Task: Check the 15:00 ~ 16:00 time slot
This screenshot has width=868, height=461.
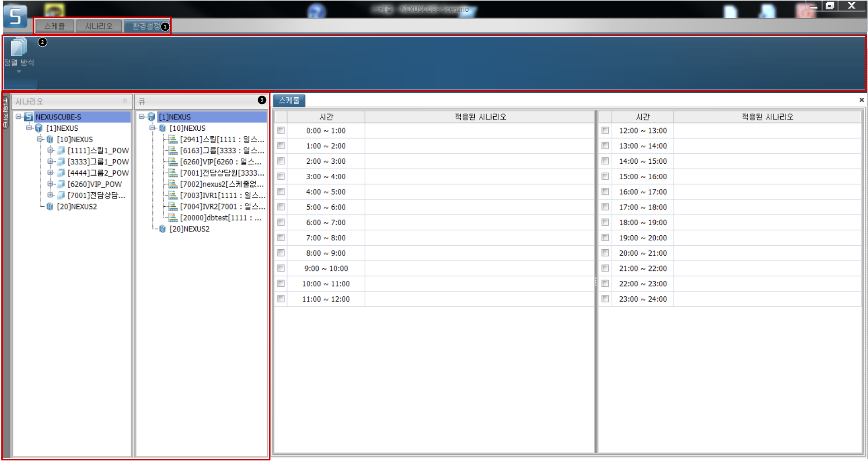Action: 605,176
